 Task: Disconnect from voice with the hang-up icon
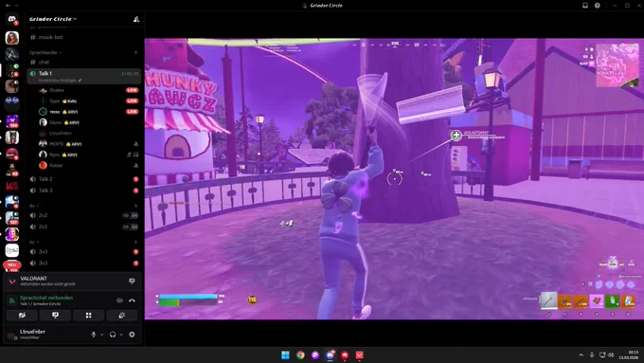click(x=132, y=300)
